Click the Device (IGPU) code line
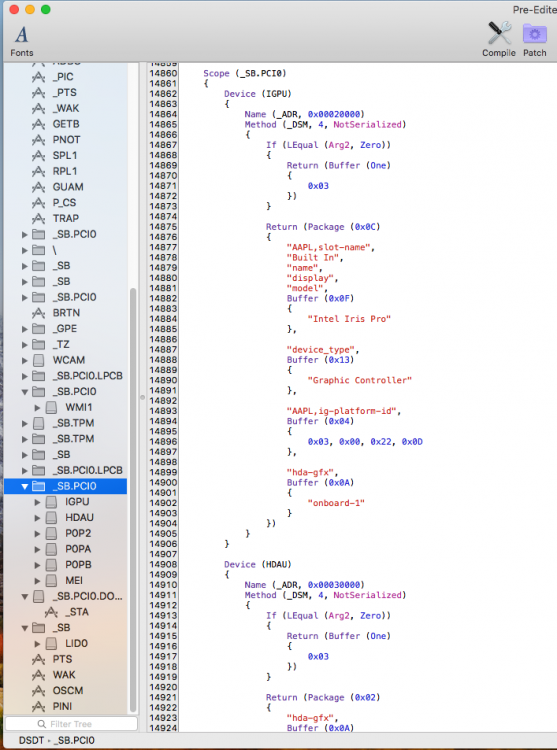 (x=258, y=94)
